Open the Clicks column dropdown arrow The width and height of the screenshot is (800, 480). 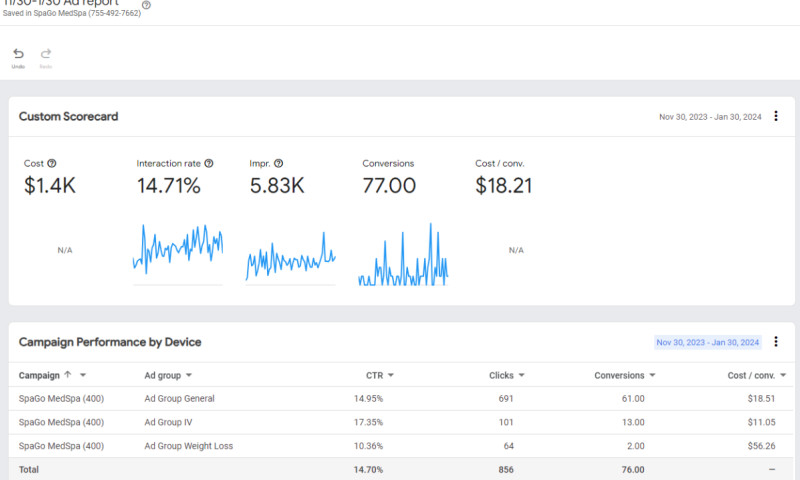click(x=522, y=375)
